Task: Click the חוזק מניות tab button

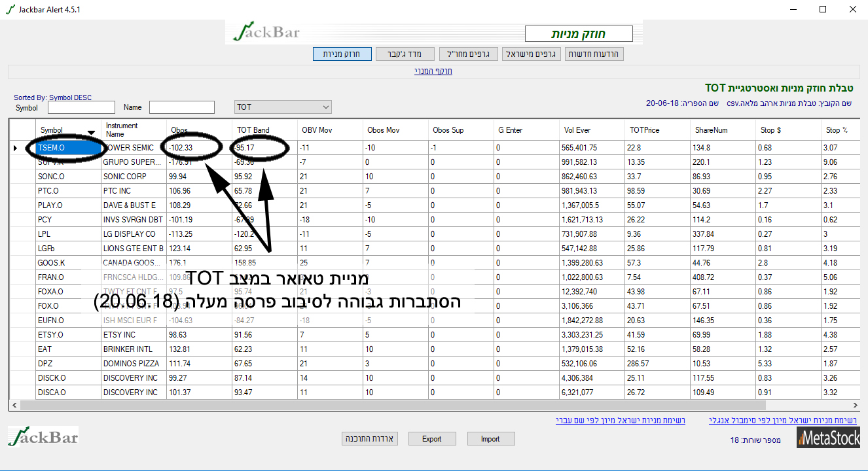Action: click(342, 54)
